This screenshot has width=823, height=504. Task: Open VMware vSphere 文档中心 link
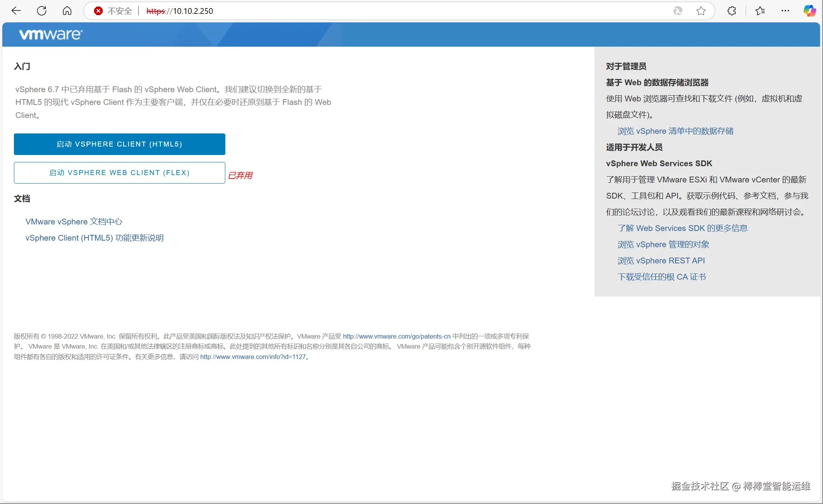click(74, 222)
